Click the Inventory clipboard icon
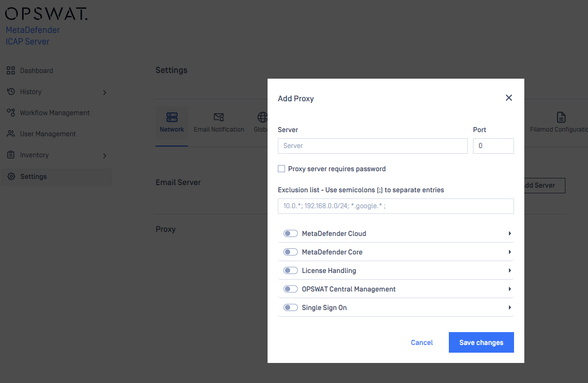This screenshot has width=588, height=383. click(11, 155)
